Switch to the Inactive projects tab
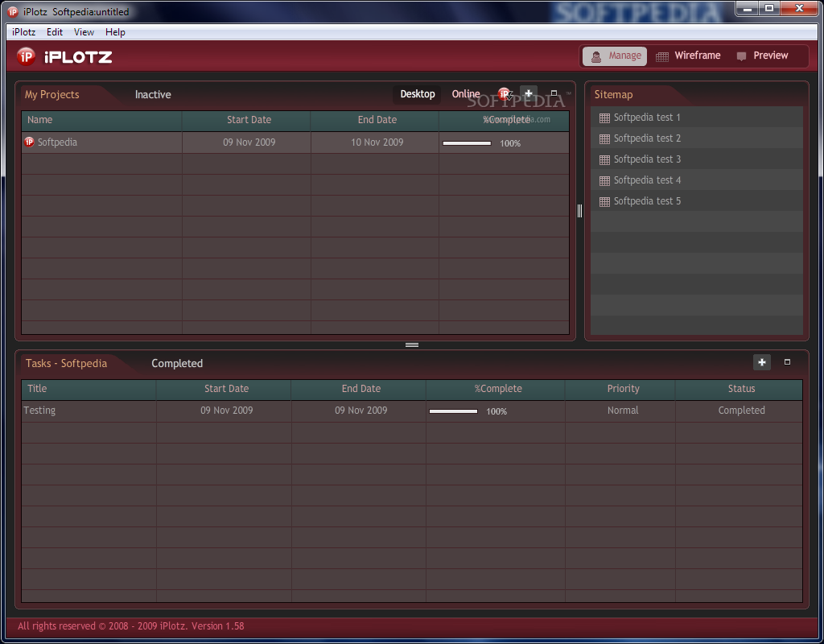This screenshot has width=824, height=644. pyautogui.click(x=153, y=95)
